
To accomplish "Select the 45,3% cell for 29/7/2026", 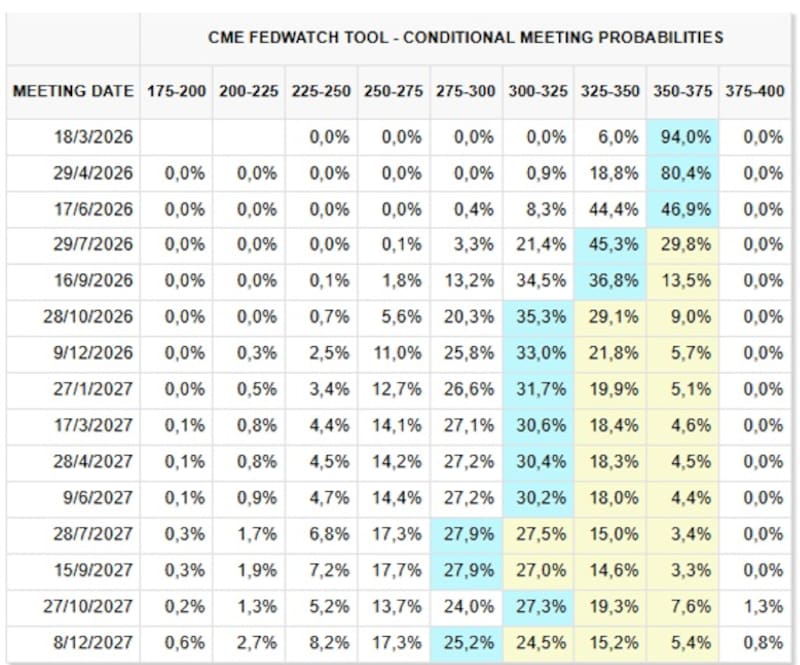I will (612, 245).
